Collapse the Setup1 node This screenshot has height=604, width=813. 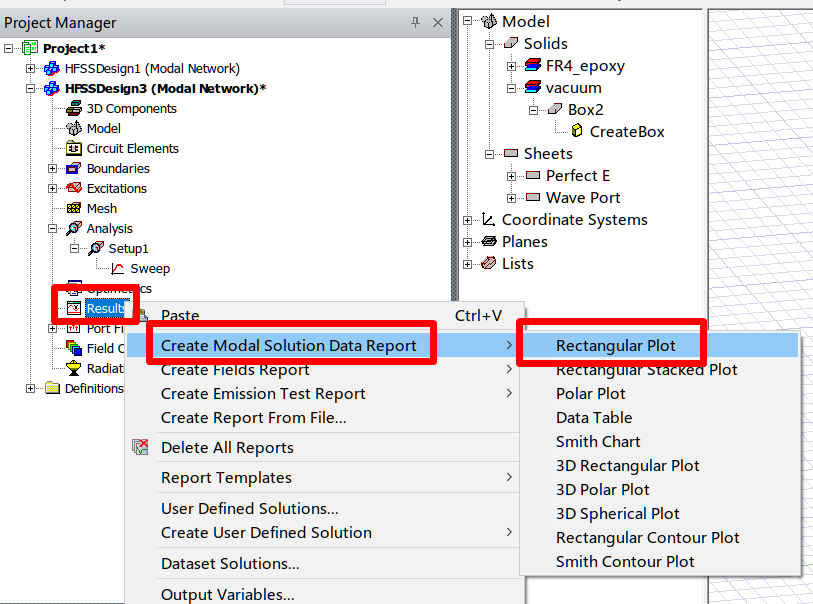coord(74,248)
